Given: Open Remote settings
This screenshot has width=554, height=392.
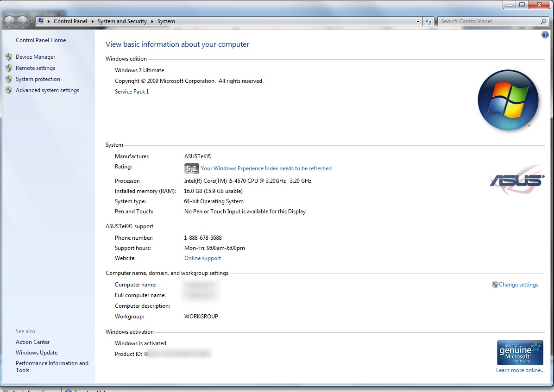Looking at the screenshot, I should pos(35,68).
